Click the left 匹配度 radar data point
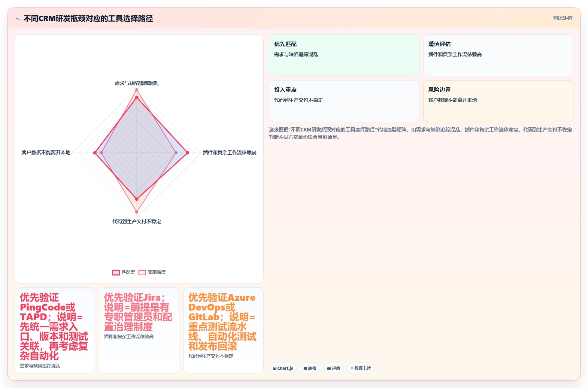Screen dimensions: 588x388 [95, 153]
